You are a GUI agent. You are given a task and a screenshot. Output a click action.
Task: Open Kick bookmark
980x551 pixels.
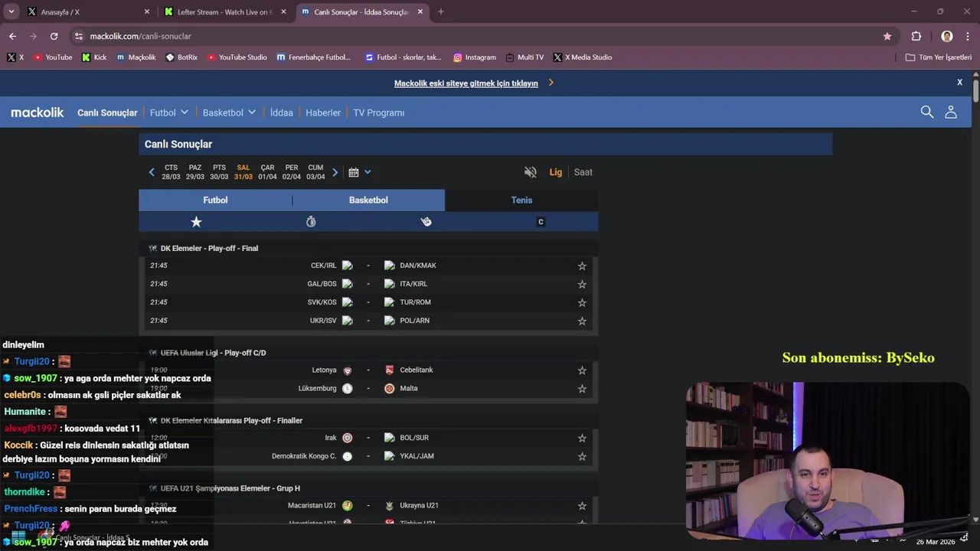[x=94, y=57]
